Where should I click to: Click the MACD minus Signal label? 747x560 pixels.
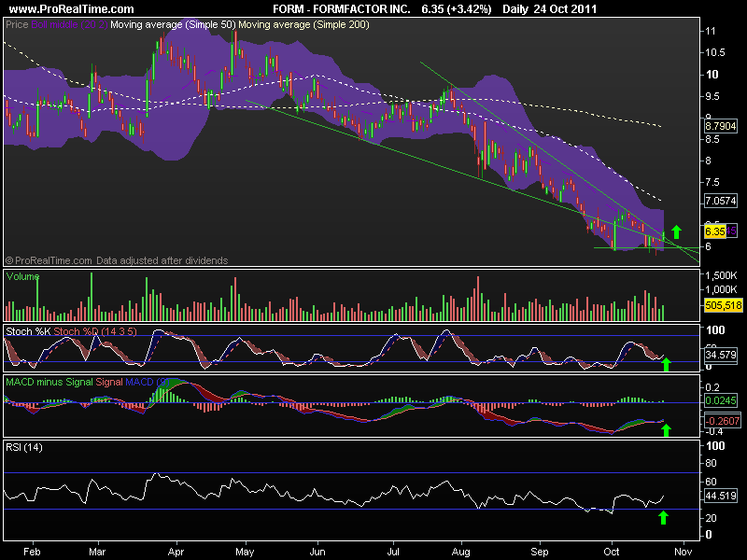click(x=49, y=382)
